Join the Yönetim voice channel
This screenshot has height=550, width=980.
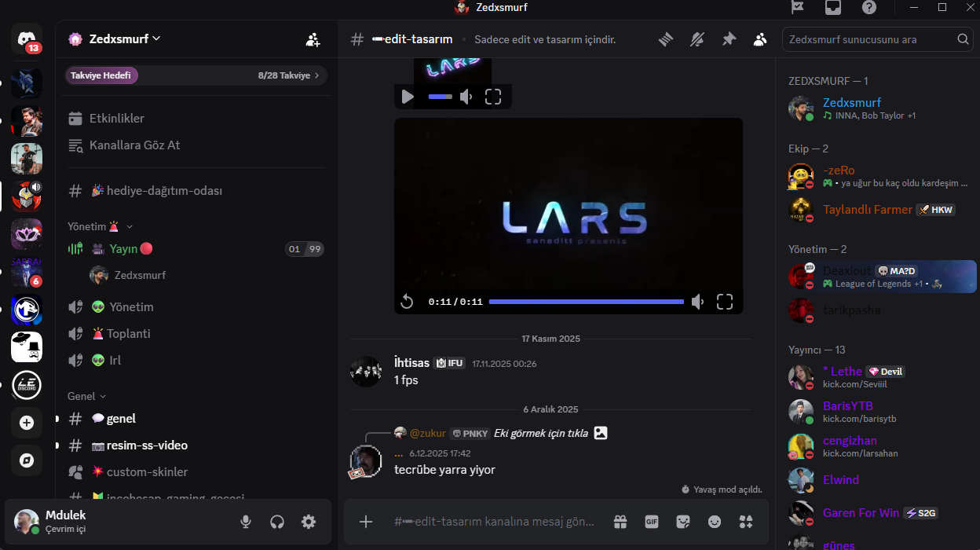click(196, 307)
